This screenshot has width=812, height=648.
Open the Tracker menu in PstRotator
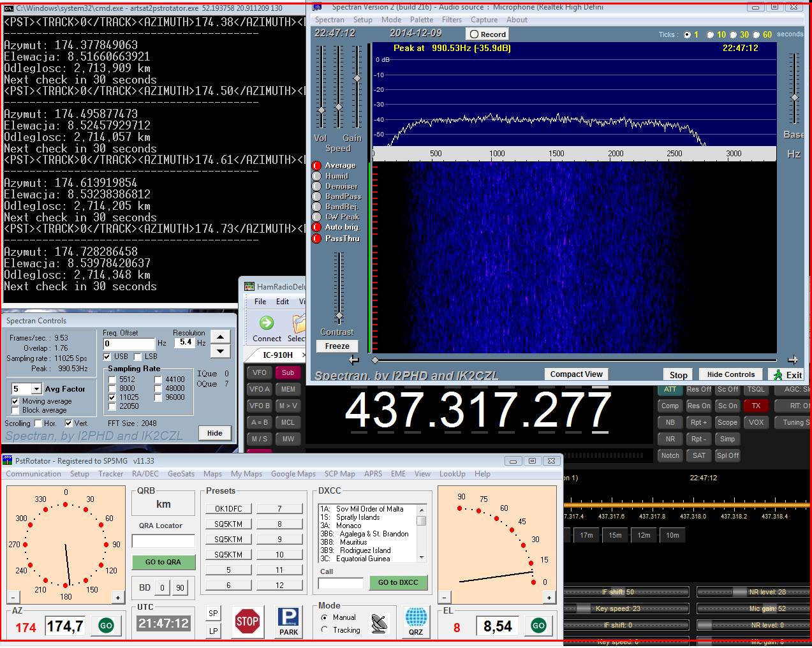click(x=110, y=474)
